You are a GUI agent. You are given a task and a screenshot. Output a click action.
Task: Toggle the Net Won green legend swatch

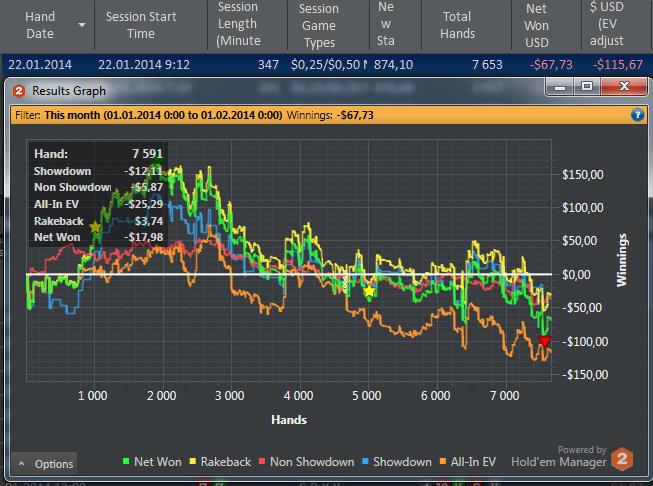(x=126, y=461)
